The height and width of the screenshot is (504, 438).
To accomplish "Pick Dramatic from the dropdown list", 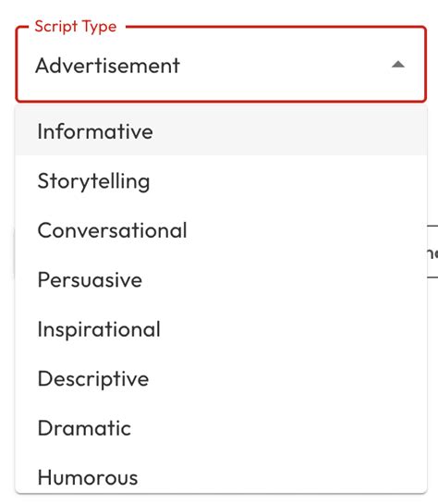I will point(221,428).
